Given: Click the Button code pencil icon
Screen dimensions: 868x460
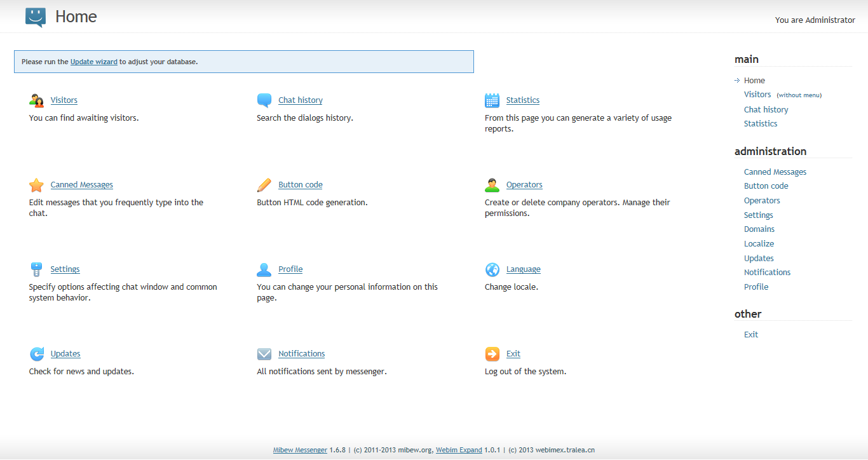Looking at the screenshot, I should pyautogui.click(x=264, y=184).
